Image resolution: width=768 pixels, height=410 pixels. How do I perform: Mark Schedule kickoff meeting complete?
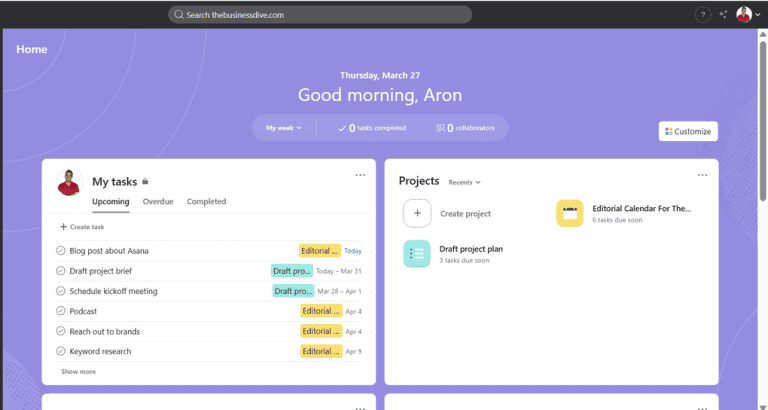click(x=61, y=291)
